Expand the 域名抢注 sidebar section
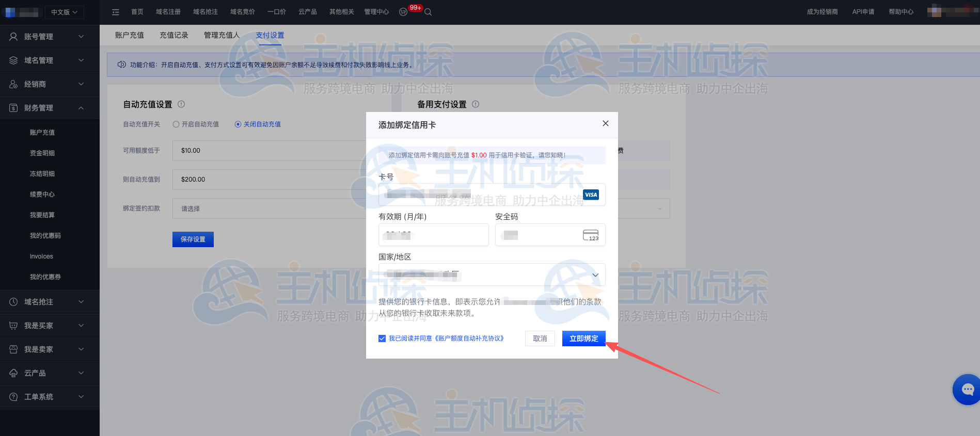Image resolution: width=980 pixels, height=436 pixels. click(81, 302)
